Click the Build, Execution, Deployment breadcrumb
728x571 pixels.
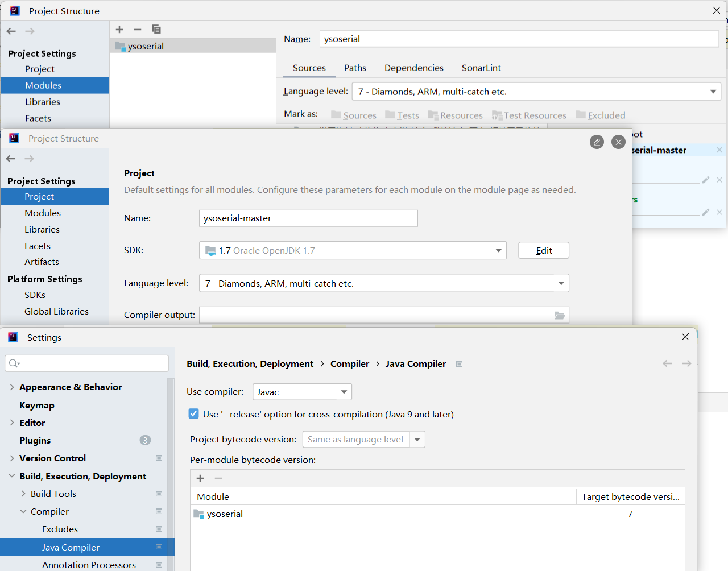[250, 364]
